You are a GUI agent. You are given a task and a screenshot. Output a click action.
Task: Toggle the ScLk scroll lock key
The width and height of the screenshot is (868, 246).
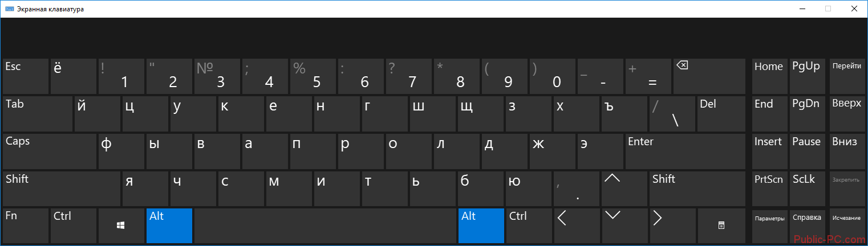pos(806,188)
